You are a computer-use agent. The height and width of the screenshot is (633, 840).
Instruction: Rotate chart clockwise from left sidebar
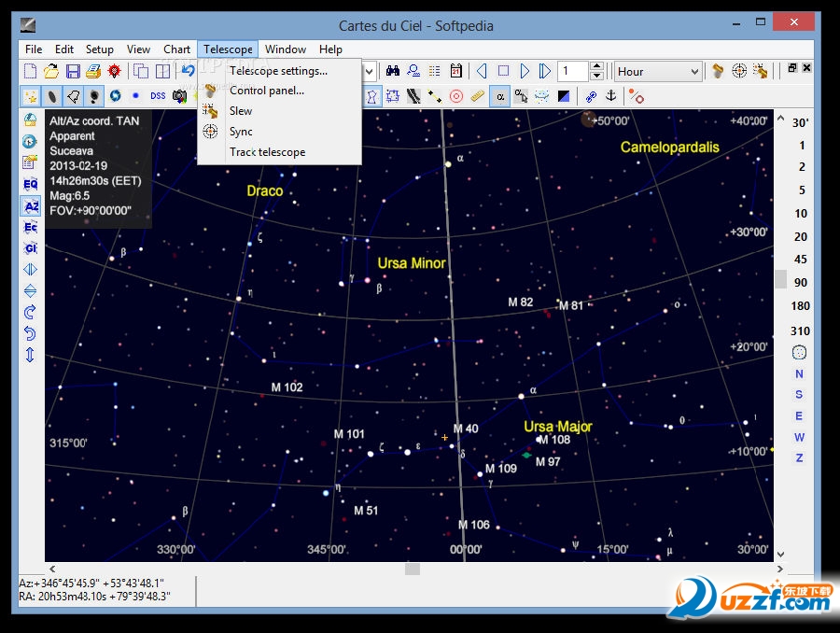[x=30, y=312]
